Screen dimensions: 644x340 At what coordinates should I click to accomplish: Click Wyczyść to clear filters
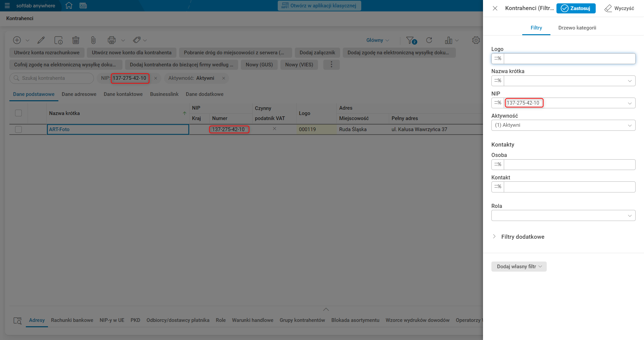click(x=619, y=8)
